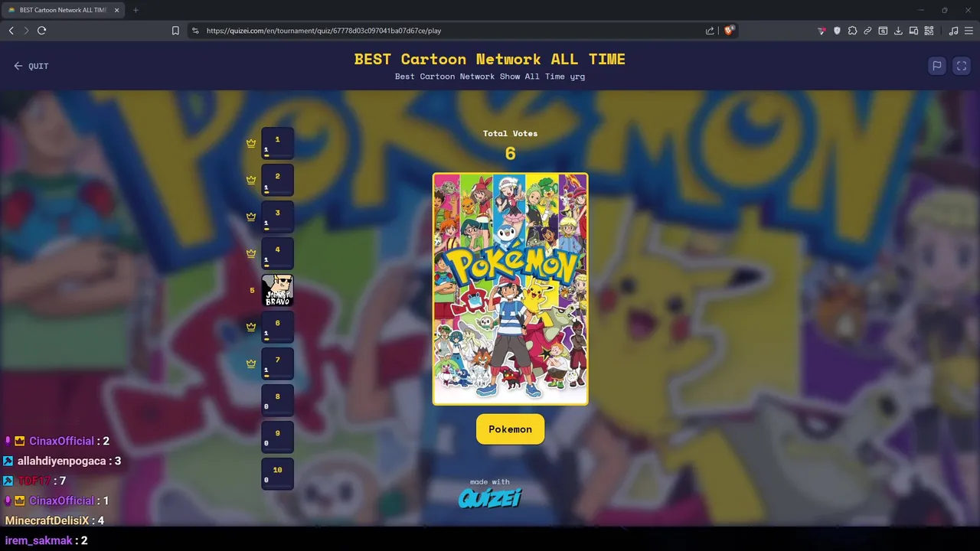The height and width of the screenshot is (551, 980).
Task: Click chat message from irem_sakmak
Action: tap(46, 540)
